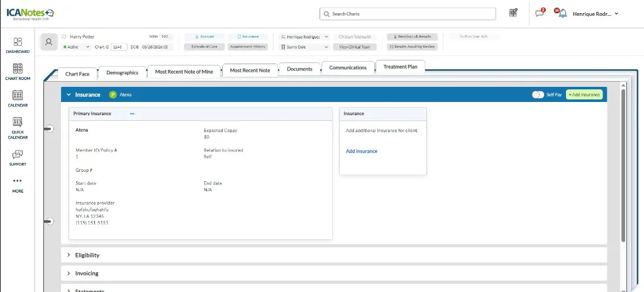Open the apps grid icon in header
The height and width of the screenshot is (292, 644).
pos(513,13)
